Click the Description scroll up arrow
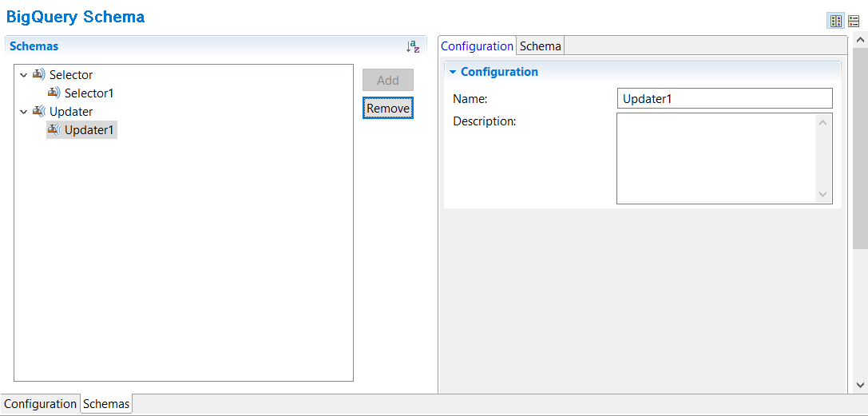 pyautogui.click(x=822, y=122)
